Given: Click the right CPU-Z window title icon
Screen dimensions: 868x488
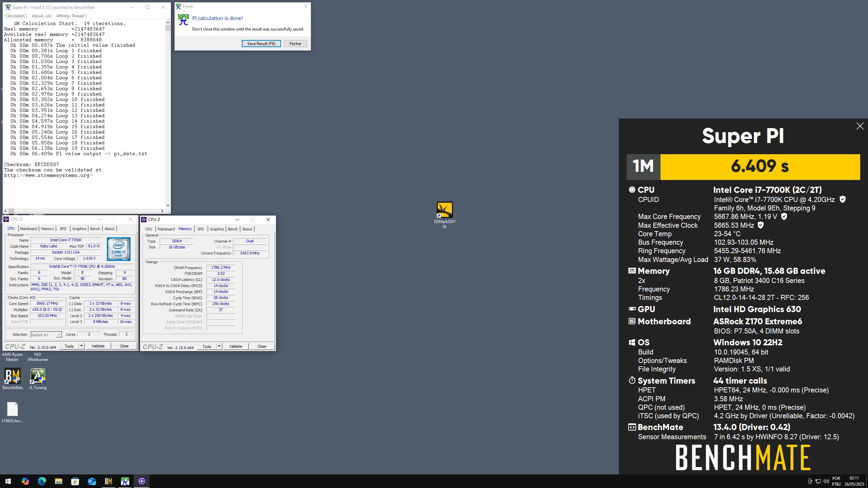Looking at the screenshot, I should click(144, 220).
